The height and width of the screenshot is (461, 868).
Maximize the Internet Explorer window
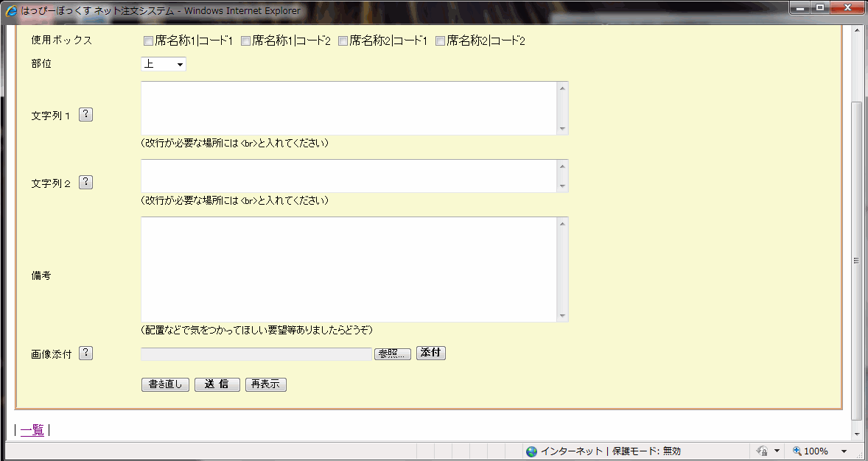click(820, 8)
